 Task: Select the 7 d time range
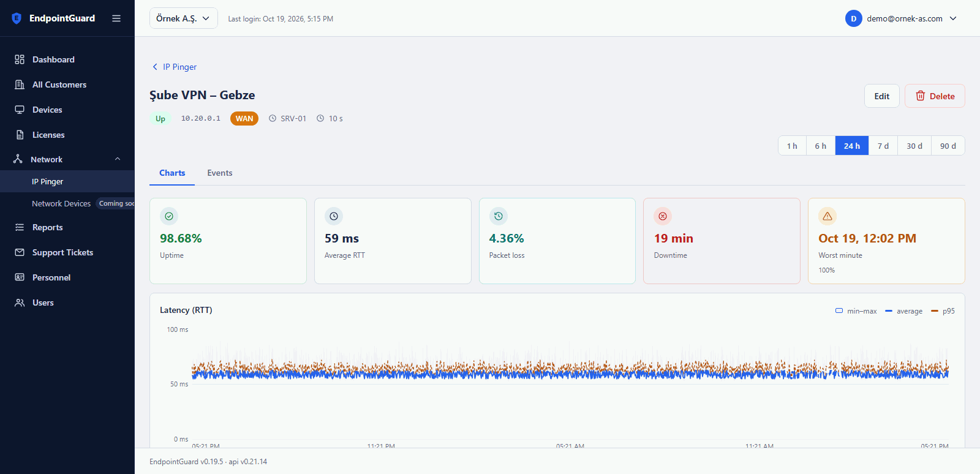(883, 146)
